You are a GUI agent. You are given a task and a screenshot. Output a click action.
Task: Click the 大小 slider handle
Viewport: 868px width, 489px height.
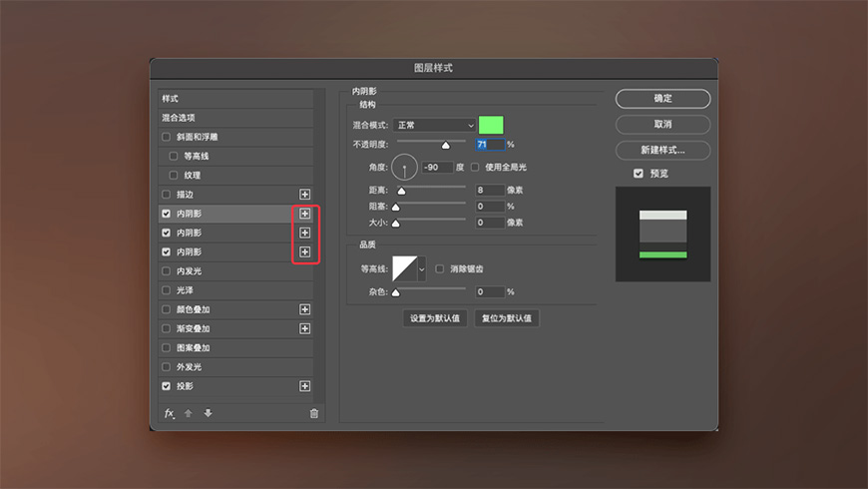click(x=396, y=224)
